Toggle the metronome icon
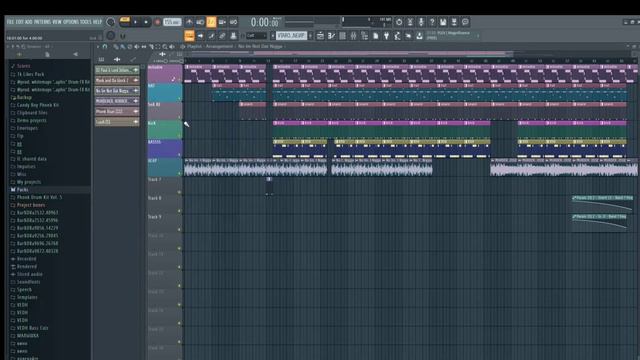 [x=189, y=22]
